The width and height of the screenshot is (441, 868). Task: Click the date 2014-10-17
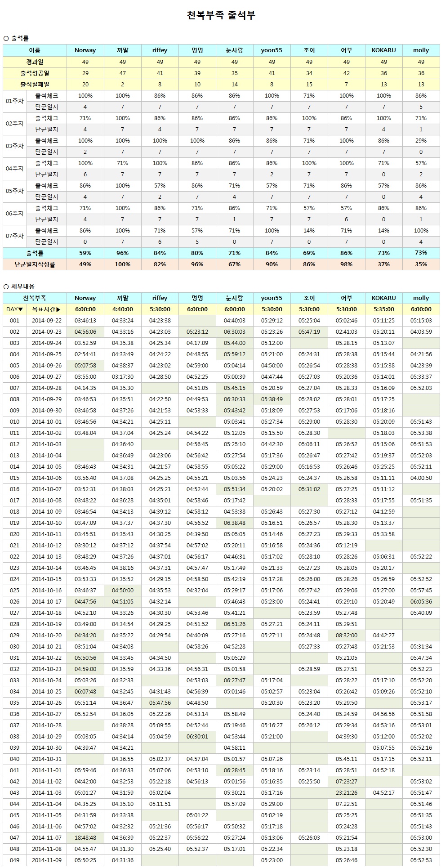click(47, 602)
